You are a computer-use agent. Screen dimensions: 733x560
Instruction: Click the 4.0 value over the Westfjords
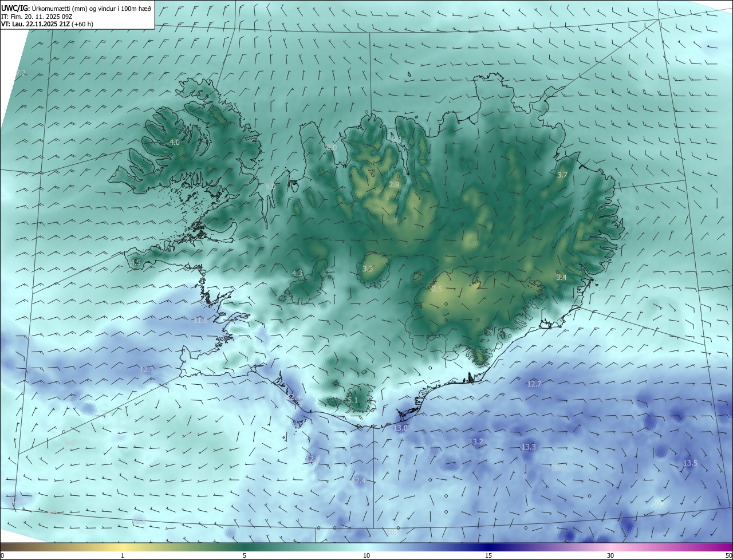pos(175,142)
